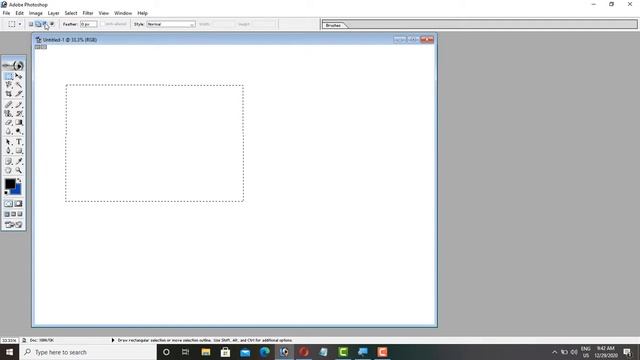The image size is (640, 360).
Task: Open the Edit menu
Action: pyautogui.click(x=19, y=13)
